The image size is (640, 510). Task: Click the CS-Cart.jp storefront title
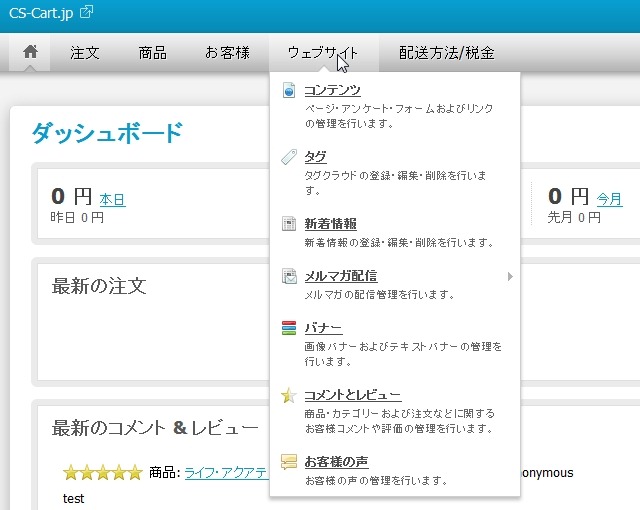pos(40,12)
